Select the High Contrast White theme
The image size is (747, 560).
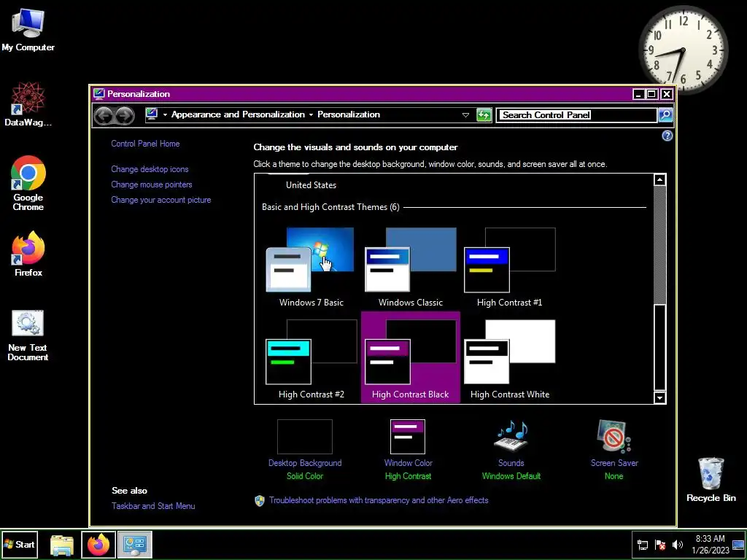click(x=509, y=358)
